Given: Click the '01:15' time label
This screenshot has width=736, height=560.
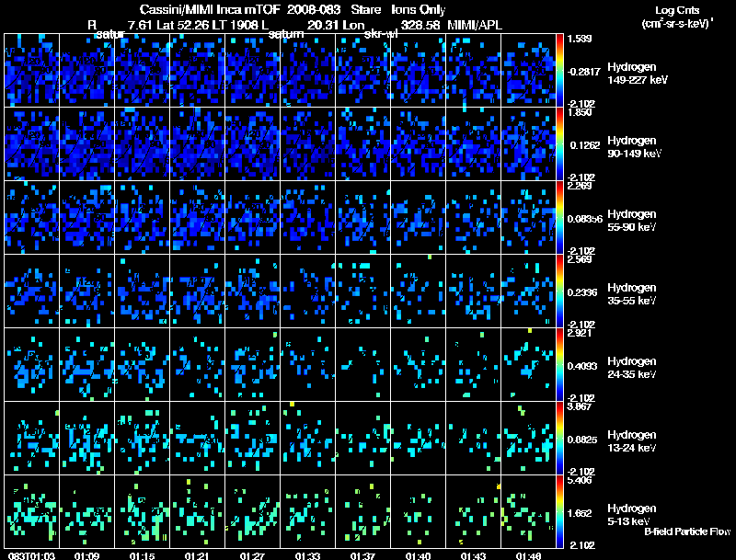Looking at the screenshot, I should [x=143, y=555].
